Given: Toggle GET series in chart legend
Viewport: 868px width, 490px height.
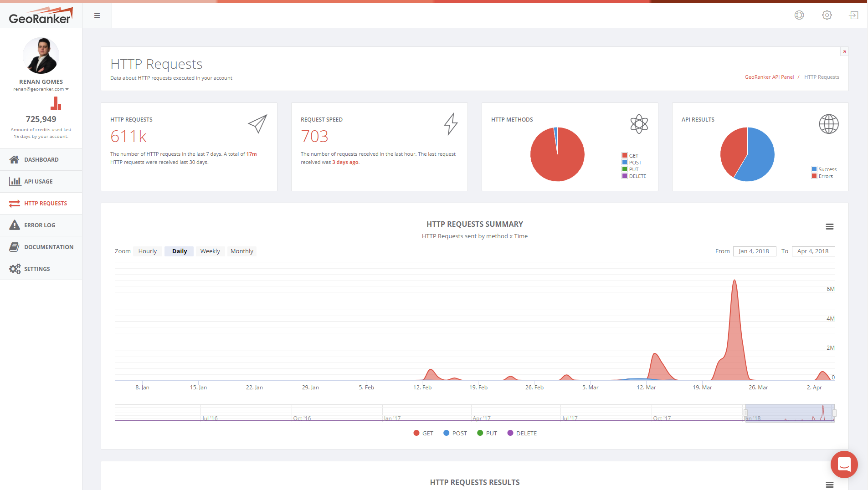Looking at the screenshot, I should click(x=423, y=433).
